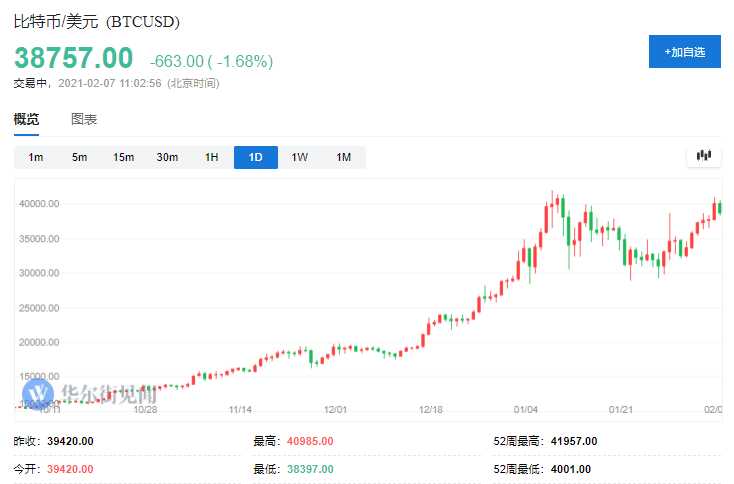
Task: Switch to 15m interval
Action: pyautogui.click(x=123, y=157)
